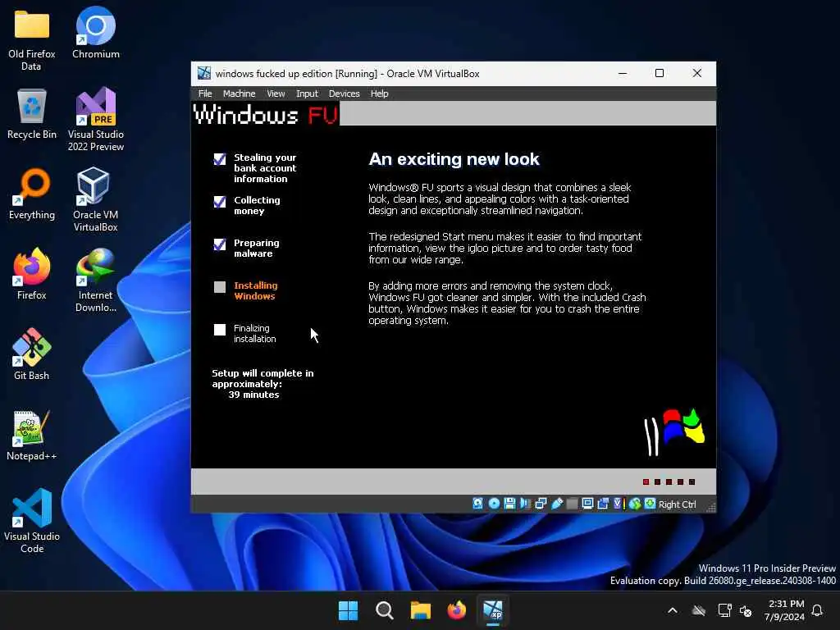The image size is (840, 630).
Task: Select the Everything search desktop shortcut
Action: click(32, 194)
